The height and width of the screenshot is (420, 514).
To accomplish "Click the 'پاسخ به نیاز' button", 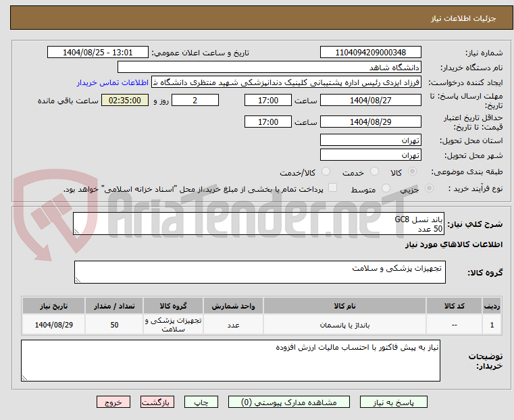I will 393,402.
